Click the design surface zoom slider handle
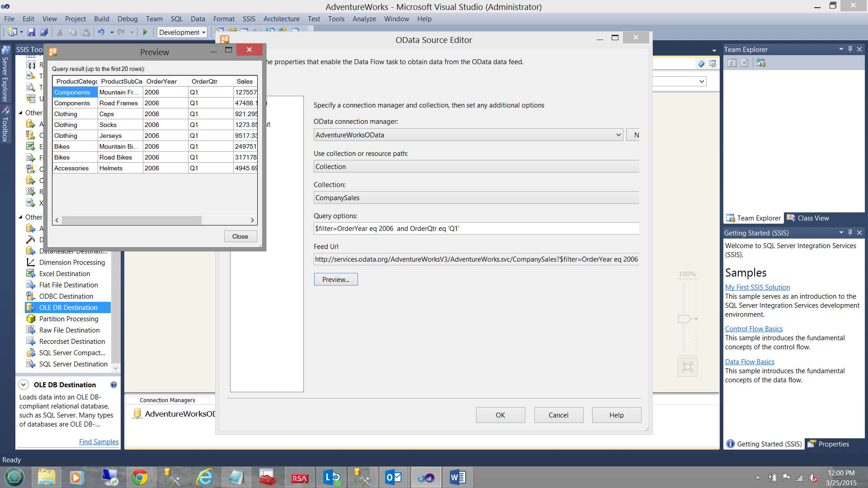 pyautogui.click(x=684, y=319)
